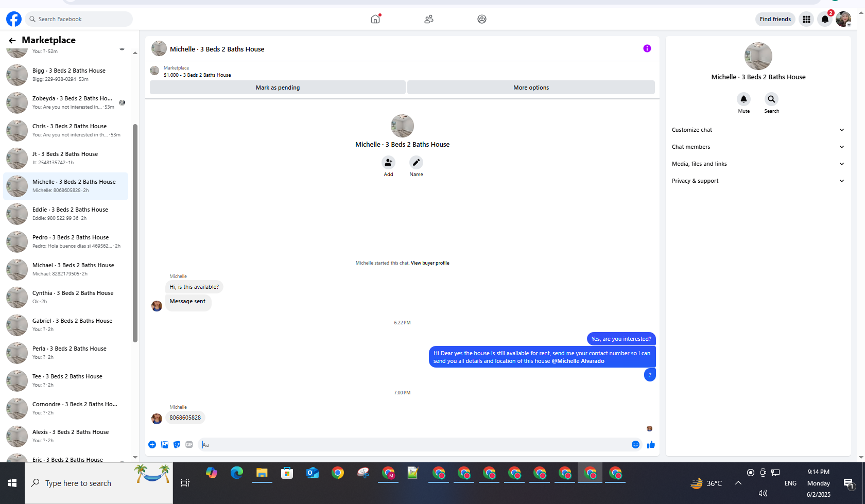Attach a photo file in composer
This screenshot has height=504, width=865.
point(165,445)
